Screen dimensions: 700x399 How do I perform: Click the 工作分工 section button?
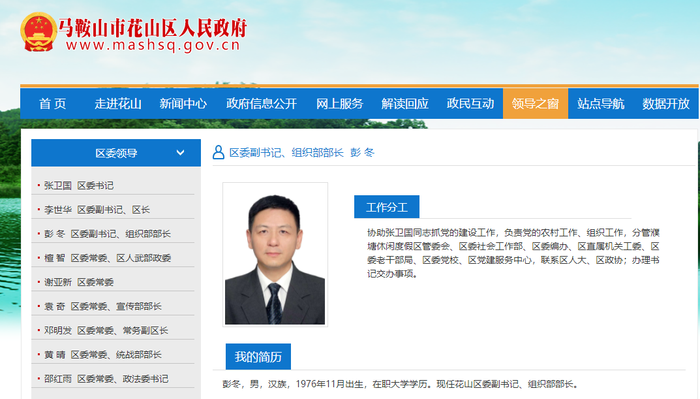(387, 207)
